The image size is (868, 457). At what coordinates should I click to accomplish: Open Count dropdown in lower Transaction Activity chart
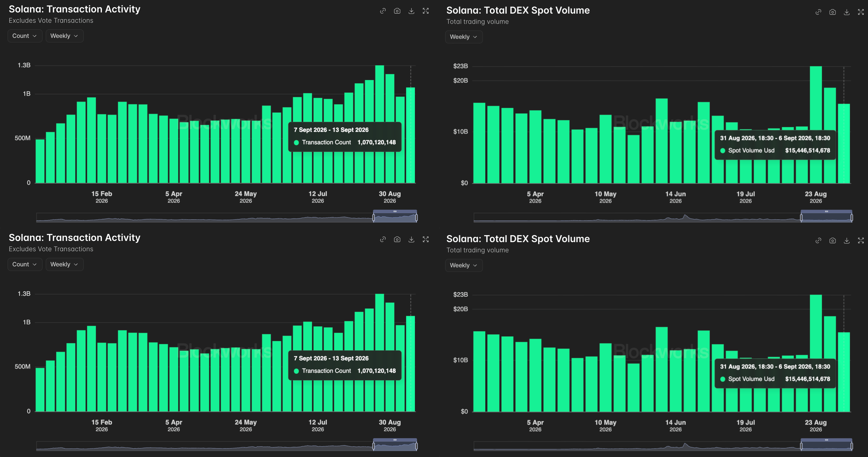pos(25,264)
